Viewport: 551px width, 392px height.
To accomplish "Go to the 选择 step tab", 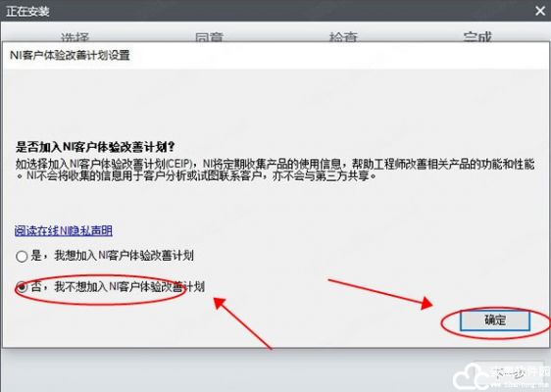I will (x=75, y=37).
